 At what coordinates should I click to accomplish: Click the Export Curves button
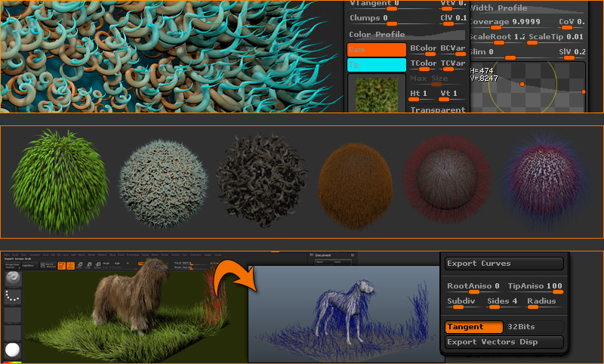click(504, 264)
